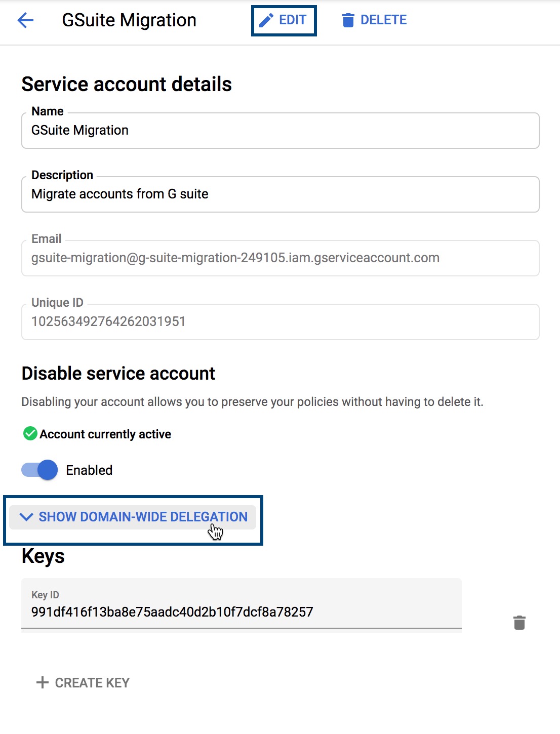
Task: Click the green checkmark account status icon
Action: pos(29,433)
